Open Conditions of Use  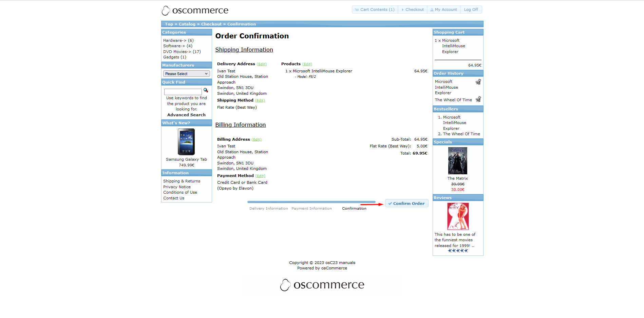[x=180, y=192]
